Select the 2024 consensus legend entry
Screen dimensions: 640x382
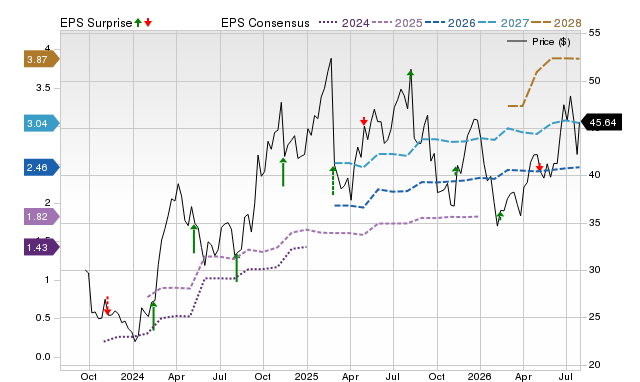click(x=344, y=23)
